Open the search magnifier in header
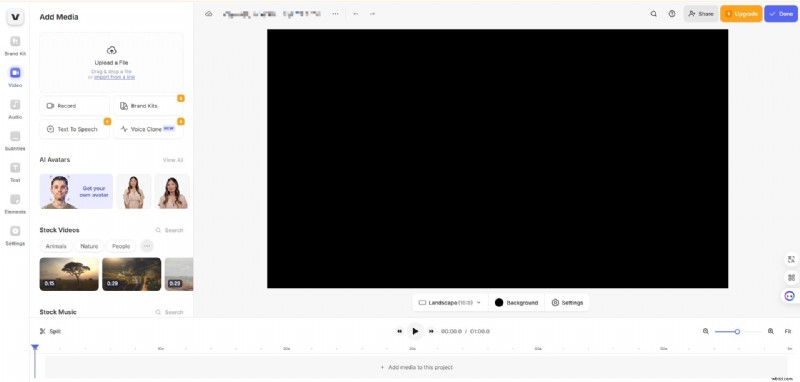Screen dimensions: 800x382 (x=654, y=14)
